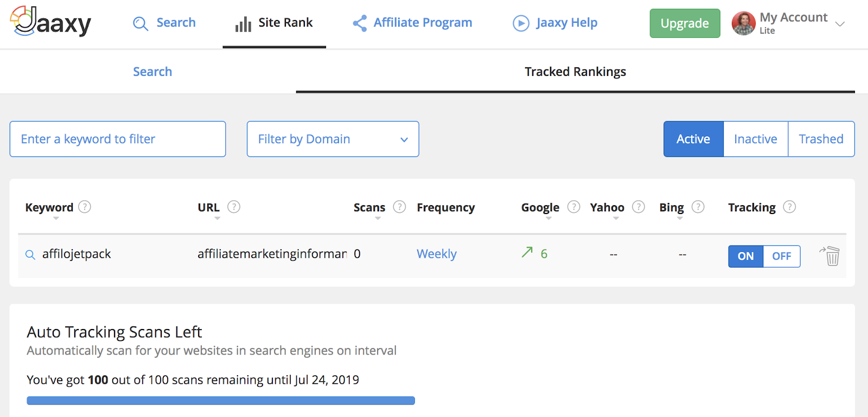Viewport: 868px width, 417px height.
Task: Trash the affilojetpack tracked keyword
Action: coord(830,256)
